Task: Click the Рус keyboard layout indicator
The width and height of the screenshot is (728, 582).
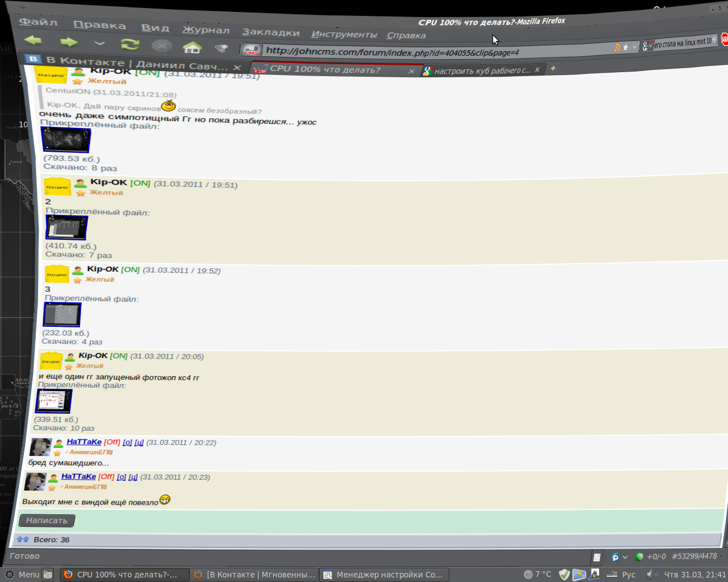Action: click(x=628, y=574)
